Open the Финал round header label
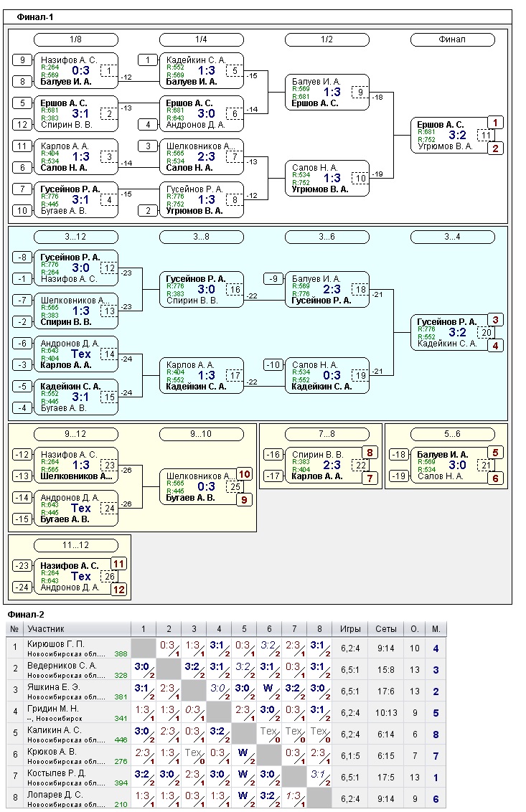The image size is (526, 812). [452, 39]
